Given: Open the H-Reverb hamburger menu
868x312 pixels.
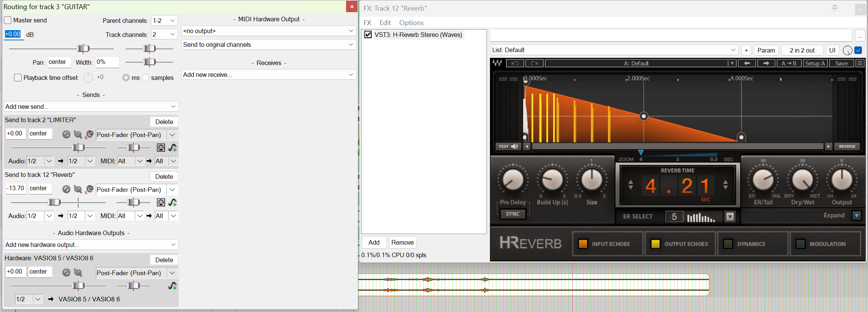Looking at the screenshot, I should click(x=860, y=63).
